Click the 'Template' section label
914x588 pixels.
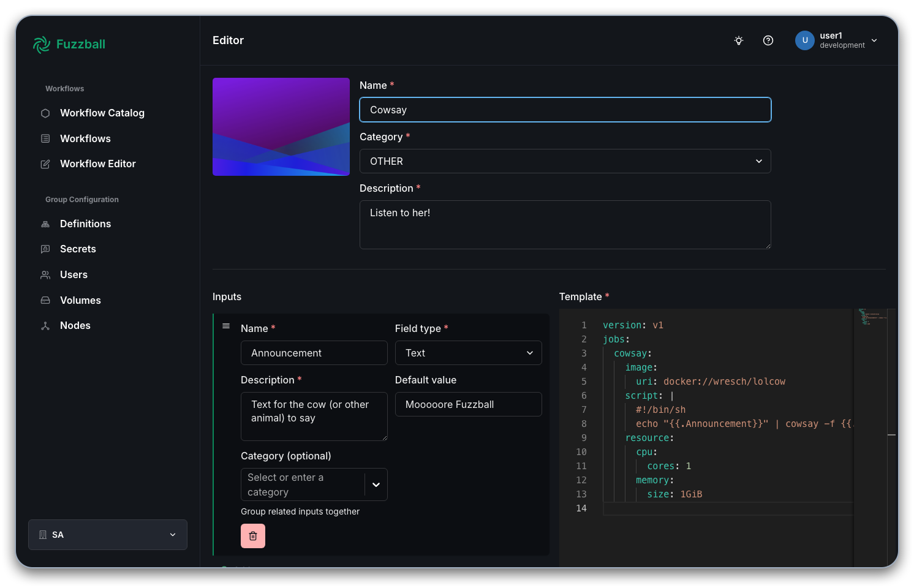[580, 296]
